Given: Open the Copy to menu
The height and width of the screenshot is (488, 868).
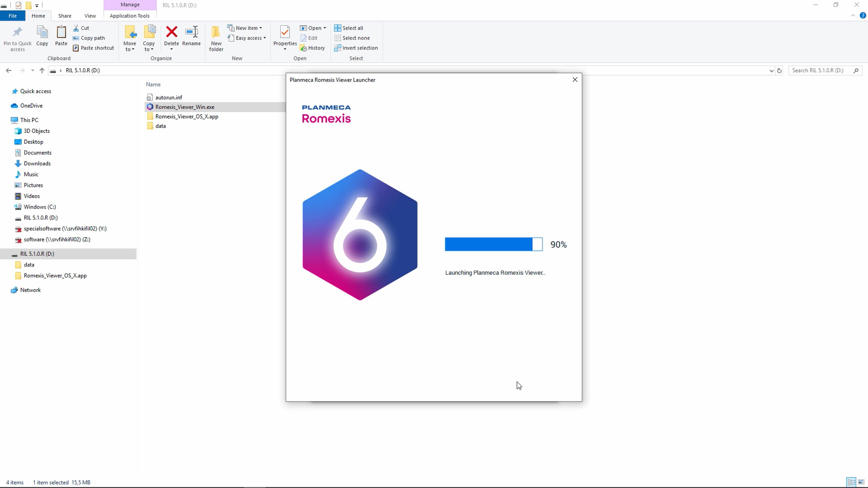Looking at the screenshot, I should 149,38.
